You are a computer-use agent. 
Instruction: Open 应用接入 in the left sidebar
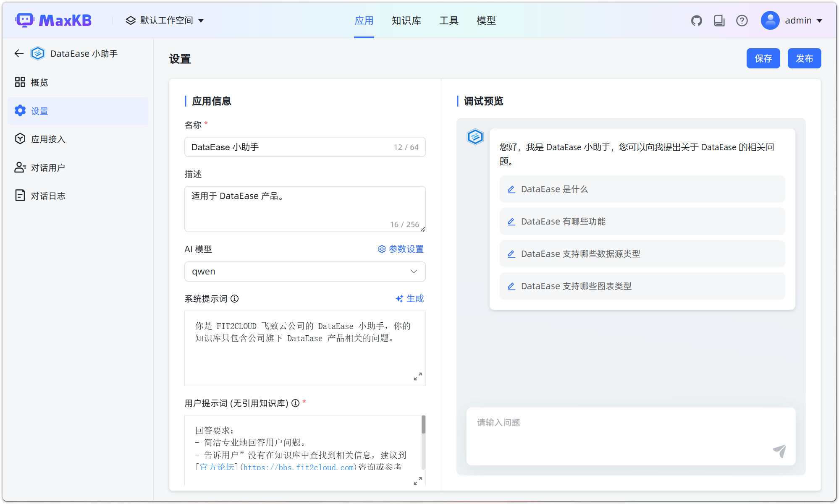pos(49,139)
